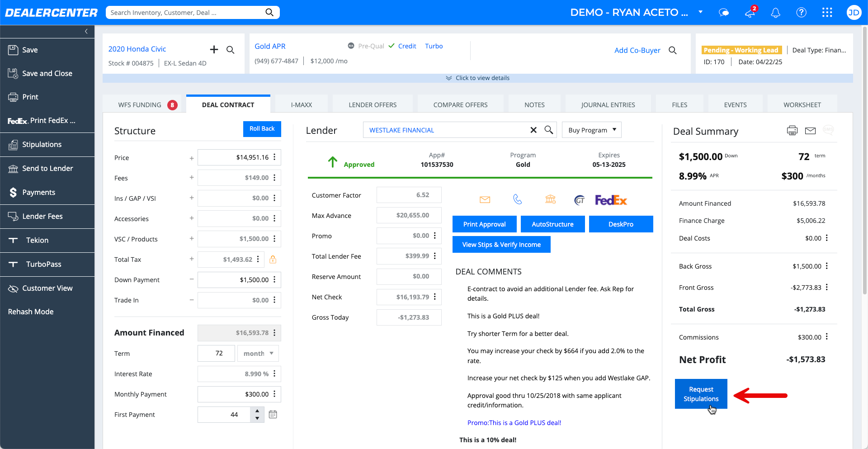Viewport: 868px width, 449px height.
Task: Call the lender via the phone icon
Action: coord(518,199)
